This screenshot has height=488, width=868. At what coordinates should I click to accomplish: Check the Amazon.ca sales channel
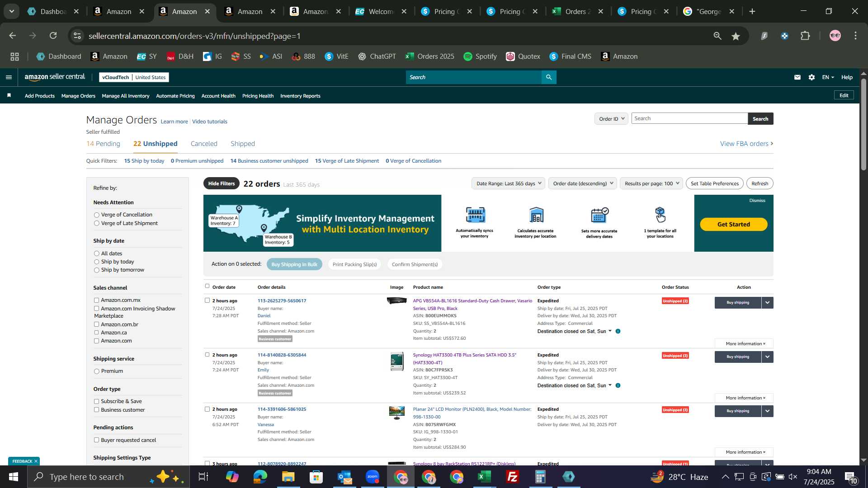[96, 333]
